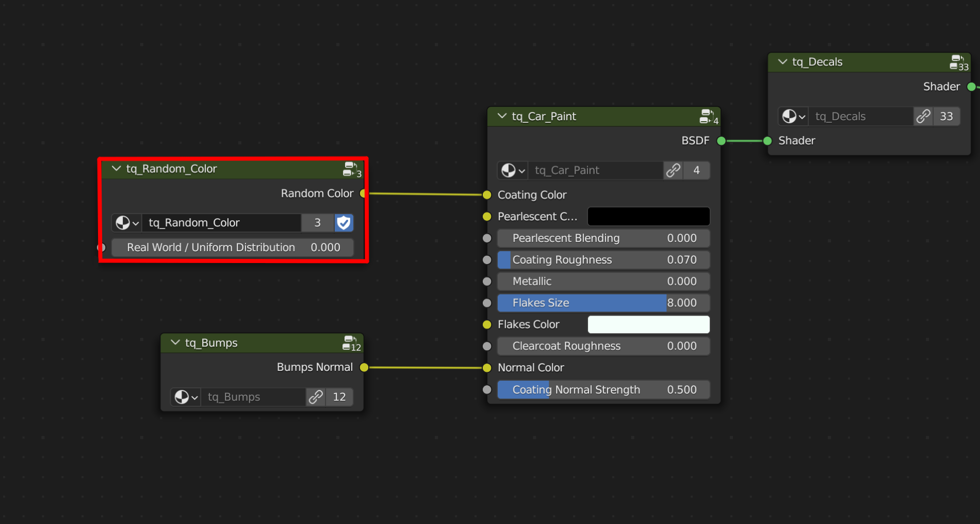
Task: Click the link icon next to tq_Bumps name
Action: click(x=315, y=397)
